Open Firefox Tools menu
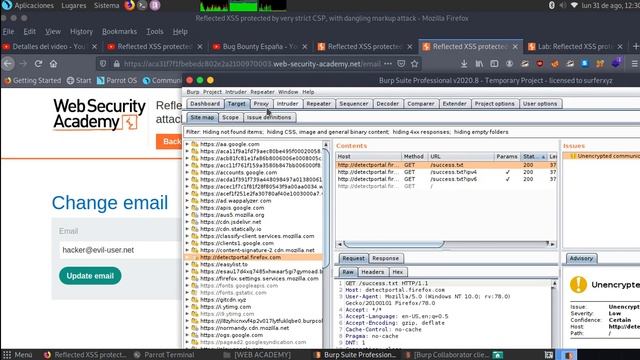 155,31
